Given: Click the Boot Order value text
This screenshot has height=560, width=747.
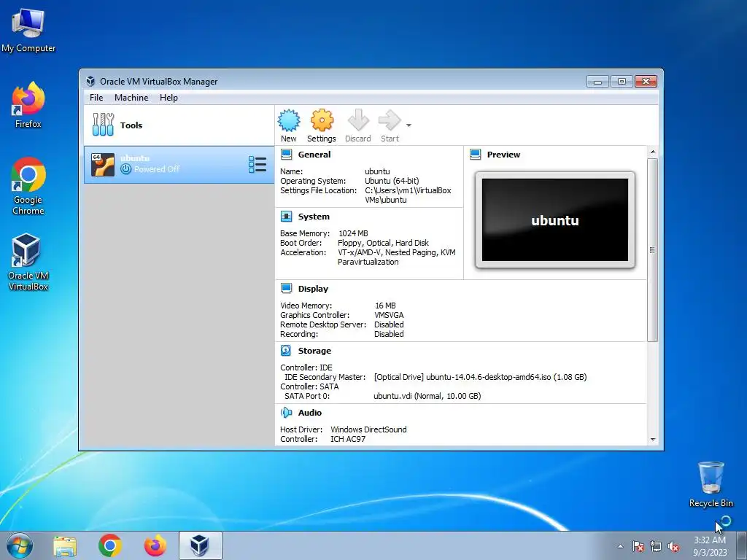Looking at the screenshot, I should click(x=383, y=243).
